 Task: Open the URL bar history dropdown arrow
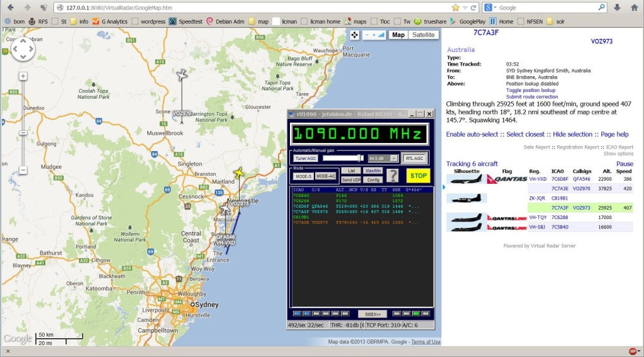[465, 8]
